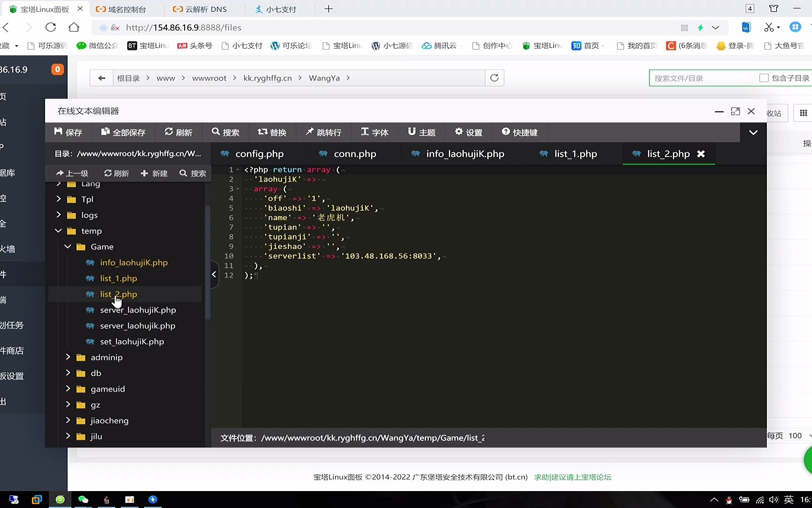Expand the Tpl folder

click(x=59, y=199)
